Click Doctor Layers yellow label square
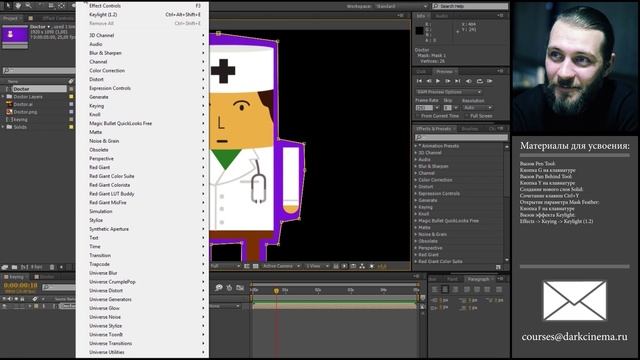Image resolution: width=640 pixels, height=360 pixels. click(x=71, y=97)
